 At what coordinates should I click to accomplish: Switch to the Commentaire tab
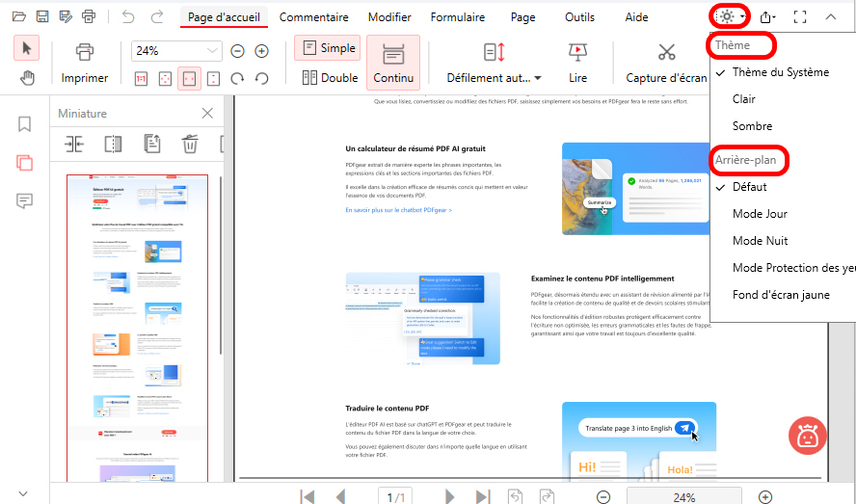(x=314, y=17)
